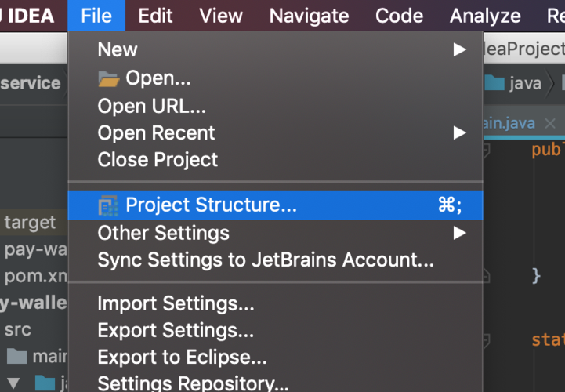
Task: Close the java editor tab
Action: (550, 124)
